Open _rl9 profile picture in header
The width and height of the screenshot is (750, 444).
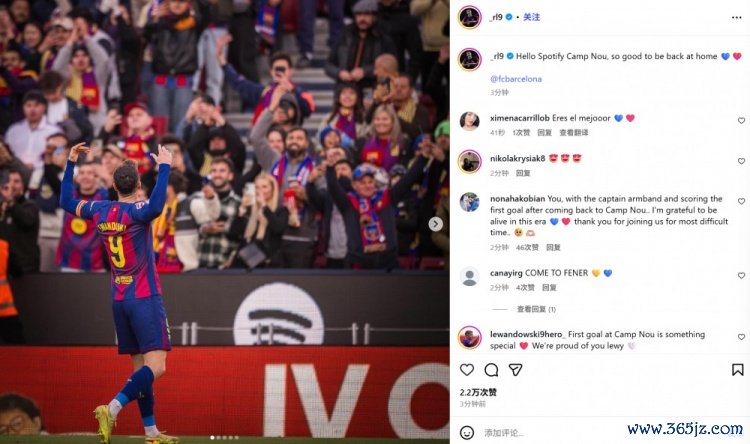click(470, 18)
